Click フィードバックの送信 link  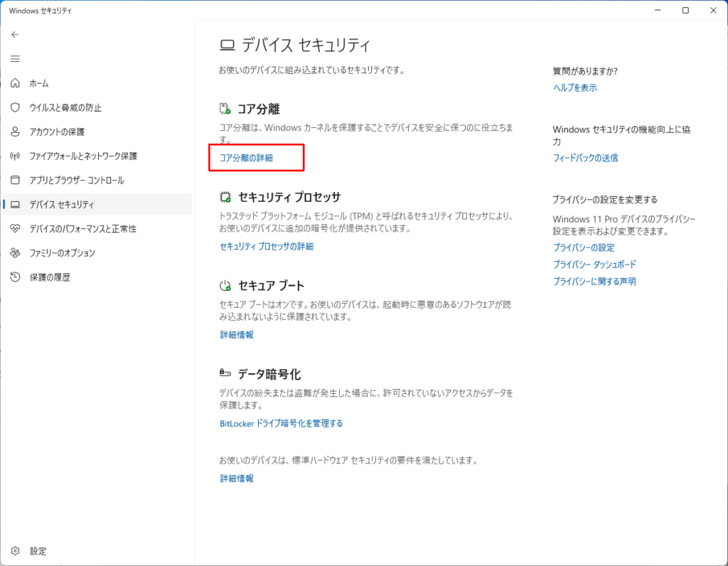pos(586,158)
